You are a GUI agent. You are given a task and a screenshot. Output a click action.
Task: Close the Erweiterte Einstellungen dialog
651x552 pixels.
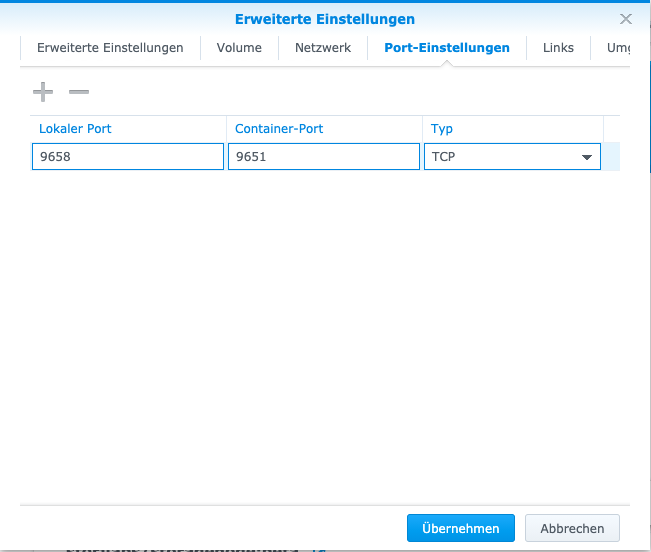pos(626,19)
